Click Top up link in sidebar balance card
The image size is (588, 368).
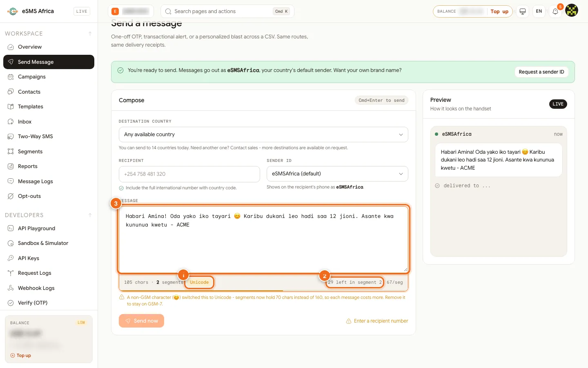21,356
